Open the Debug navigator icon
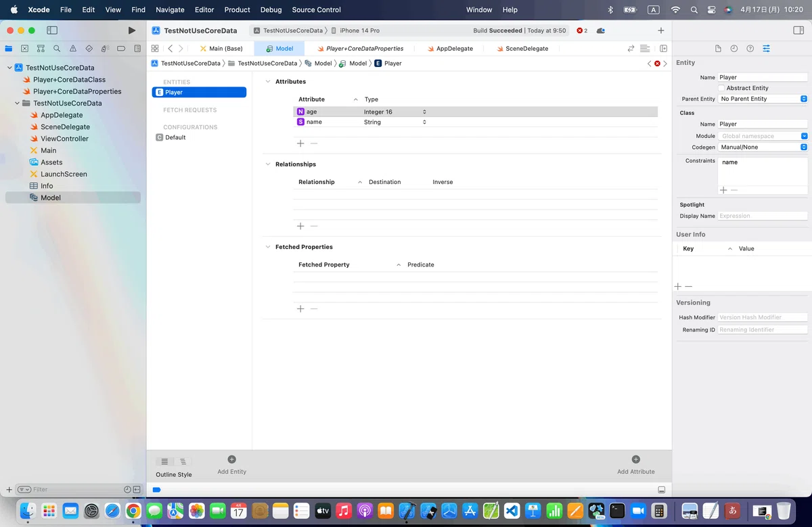 (x=105, y=49)
